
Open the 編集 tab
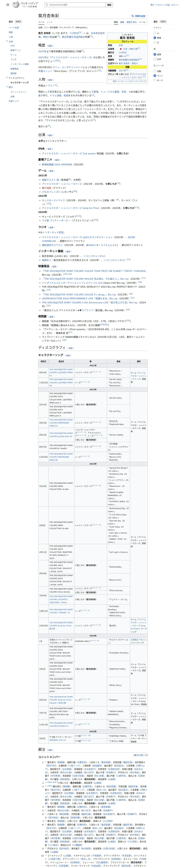122,22
